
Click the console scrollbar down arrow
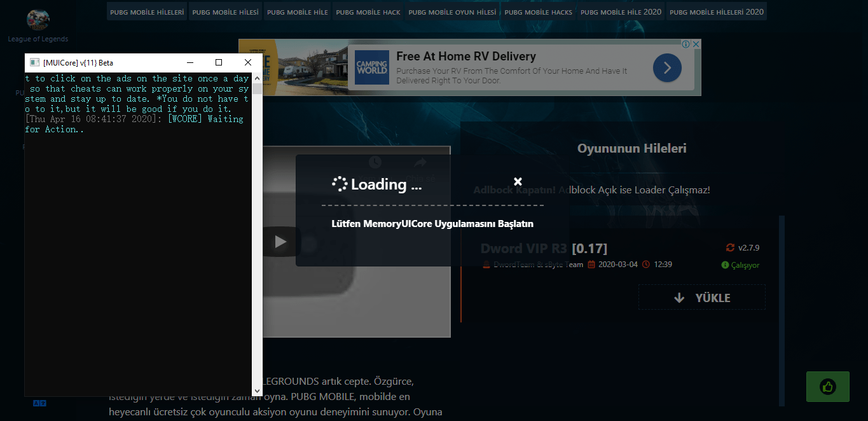(257, 391)
